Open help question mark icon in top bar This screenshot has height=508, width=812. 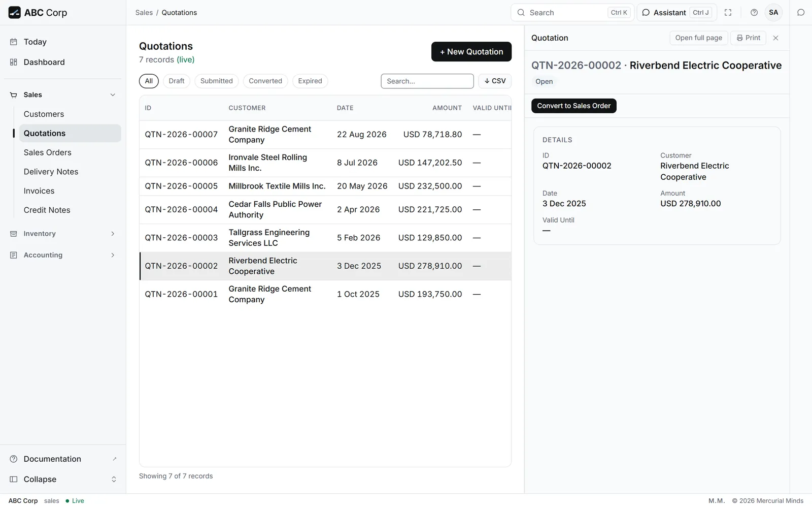click(754, 13)
